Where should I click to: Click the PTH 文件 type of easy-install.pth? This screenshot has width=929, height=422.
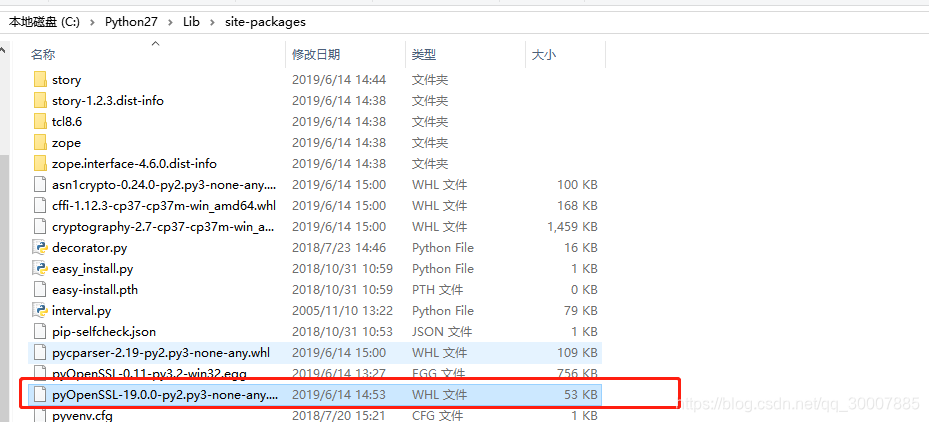click(x=438, y=290)
